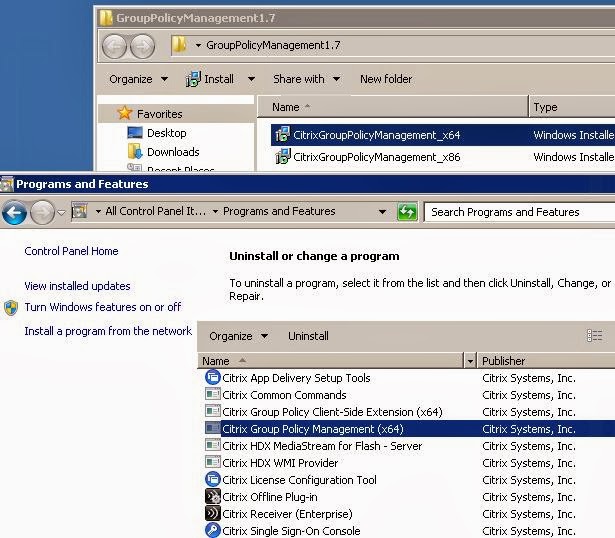The image size is (615, 538).
Task: Open Install a program from the network
Action: (x=108, y=331)
